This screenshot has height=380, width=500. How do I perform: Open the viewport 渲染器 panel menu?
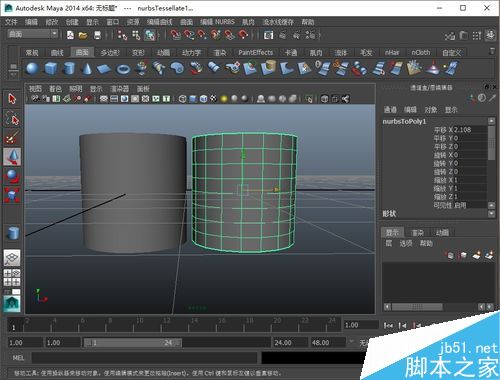(x=119, y=89)
